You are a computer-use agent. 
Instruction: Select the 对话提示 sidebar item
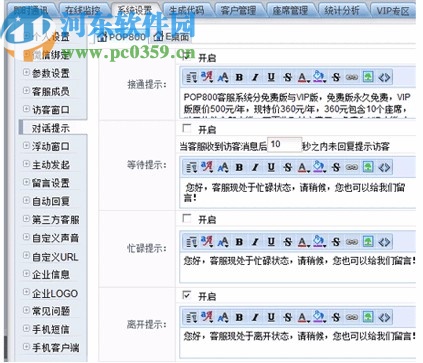pos(51,128)
